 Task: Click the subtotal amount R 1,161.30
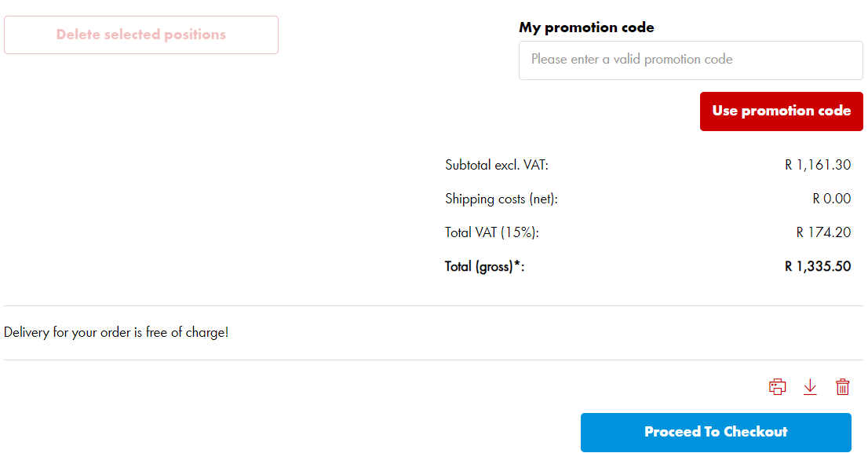pos(818,166)
